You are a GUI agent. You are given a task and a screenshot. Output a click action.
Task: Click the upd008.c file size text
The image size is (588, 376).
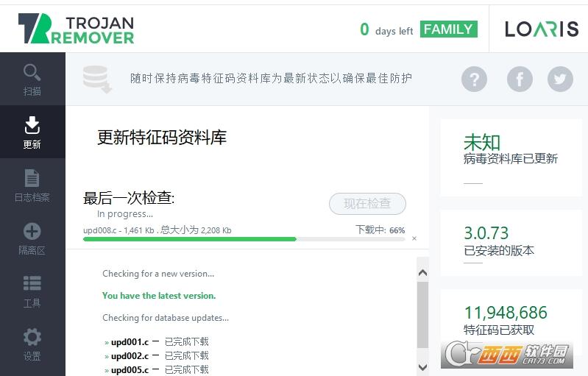pyautogui.click(x=157, y=230)
